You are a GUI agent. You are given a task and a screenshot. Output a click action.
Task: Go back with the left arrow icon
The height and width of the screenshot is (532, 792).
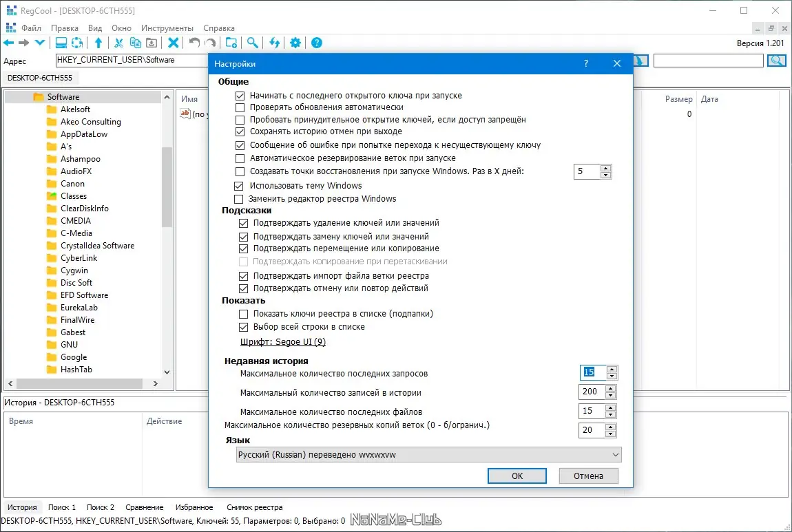point(8,43)
